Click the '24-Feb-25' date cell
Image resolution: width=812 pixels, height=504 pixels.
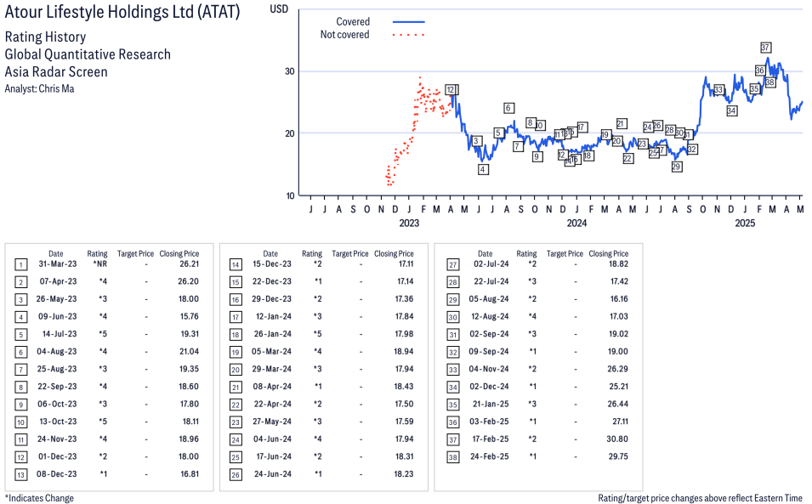(x=490, y=457)
